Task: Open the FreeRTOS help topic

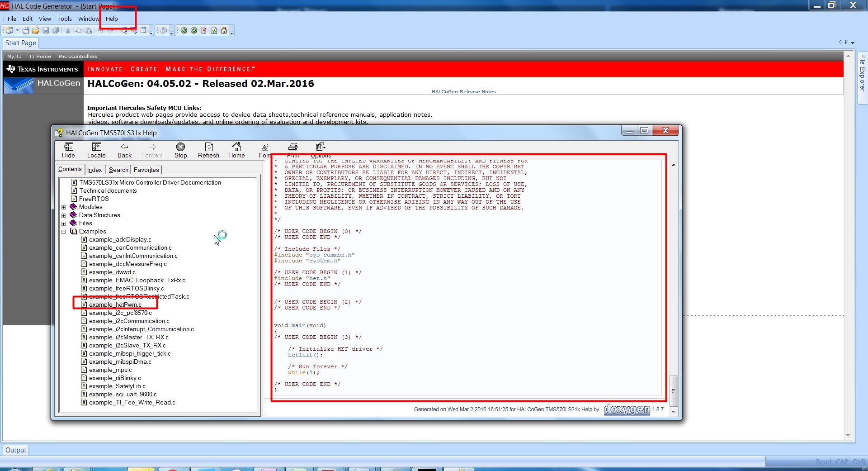Action: (90, 199)
